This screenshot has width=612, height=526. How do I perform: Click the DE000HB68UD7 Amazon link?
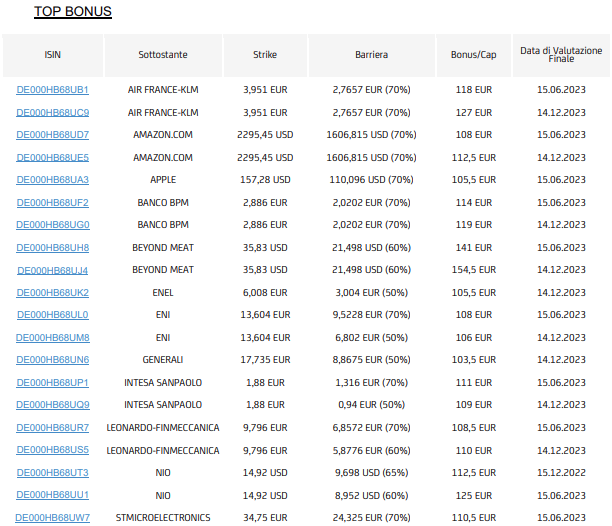tap(53, 135)
